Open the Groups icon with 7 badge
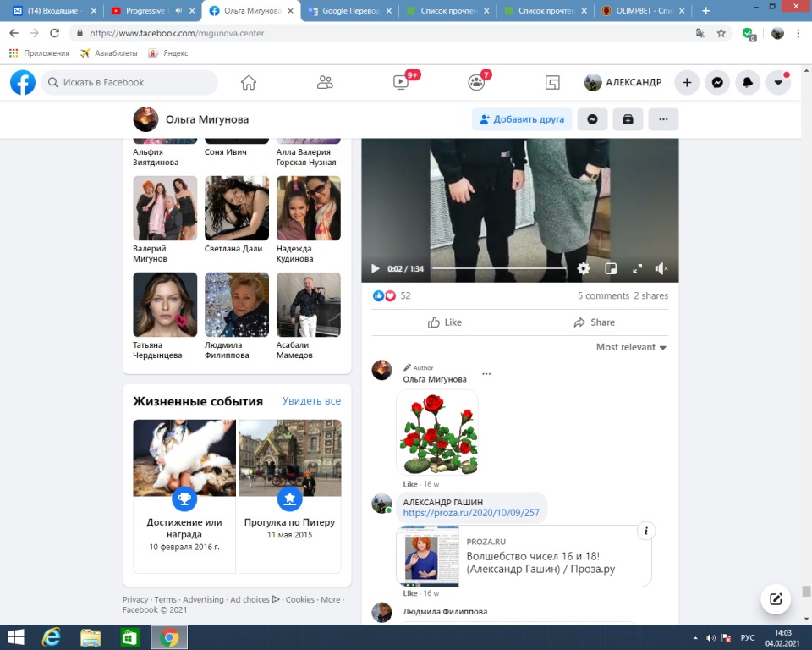 [476, 82]
